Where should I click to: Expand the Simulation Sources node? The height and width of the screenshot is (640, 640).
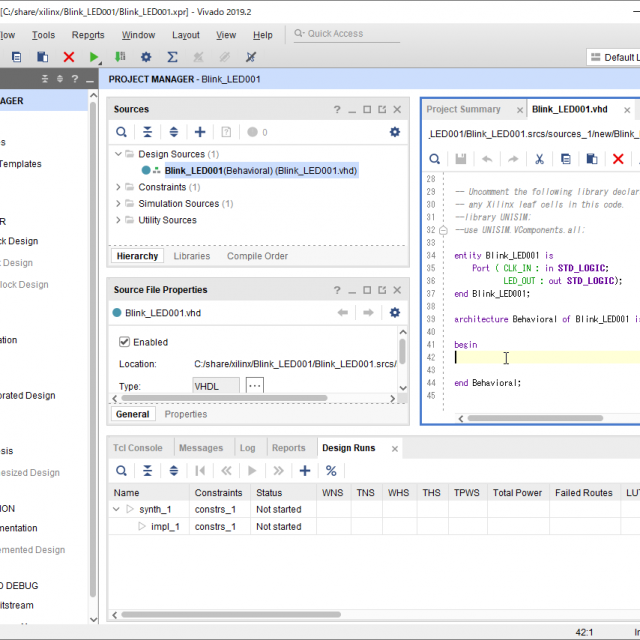(x=118, y=204)
